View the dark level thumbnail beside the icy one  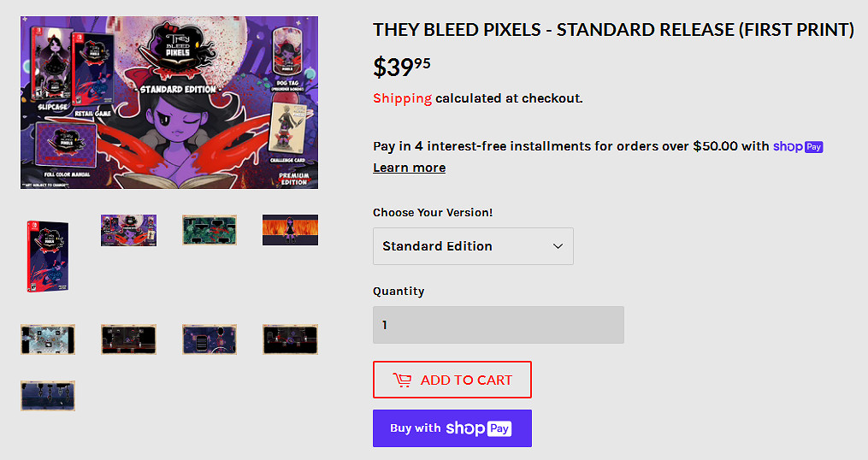click(x=128, y=339)
